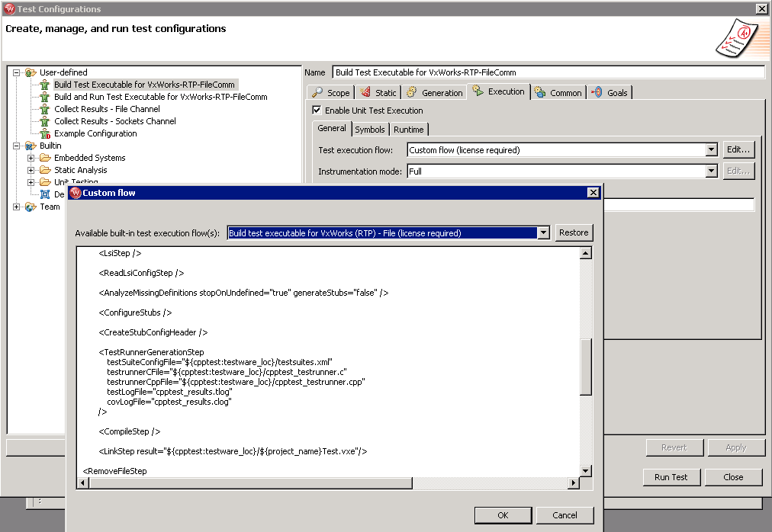Expand the Embedded Systems folder

click(31, 158)
